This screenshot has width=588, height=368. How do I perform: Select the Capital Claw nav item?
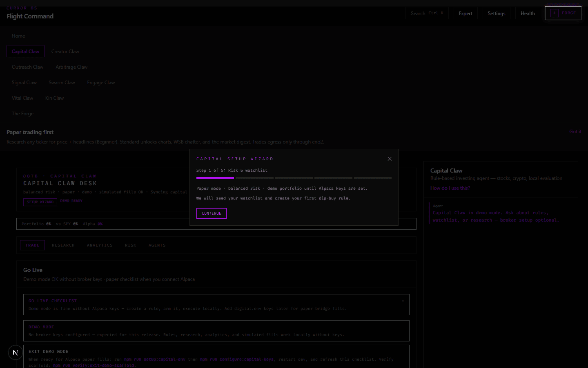[25, 52]
